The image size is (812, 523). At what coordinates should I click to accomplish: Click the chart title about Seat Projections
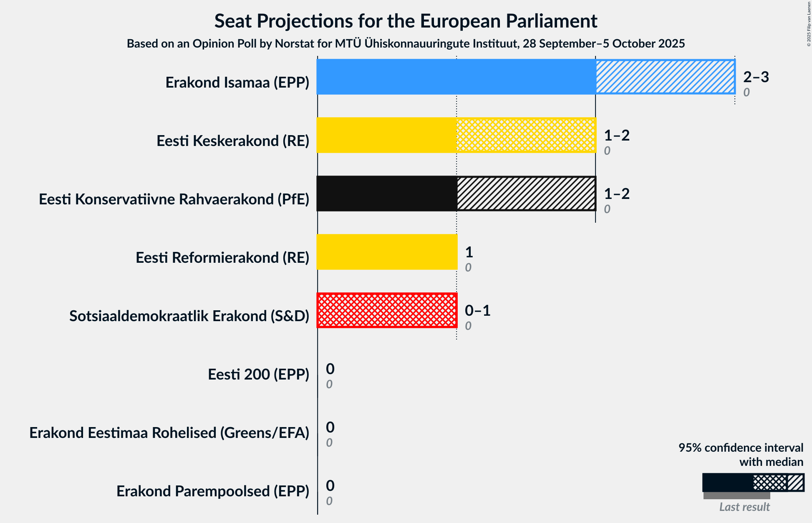coord(406,21)
